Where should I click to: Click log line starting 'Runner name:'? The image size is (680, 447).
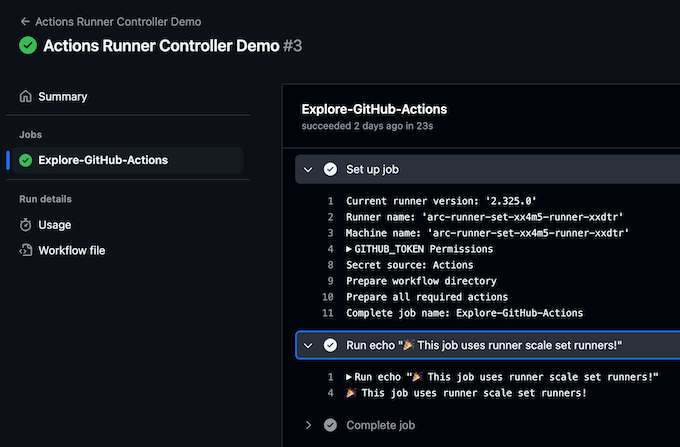(x=484, y=217)
